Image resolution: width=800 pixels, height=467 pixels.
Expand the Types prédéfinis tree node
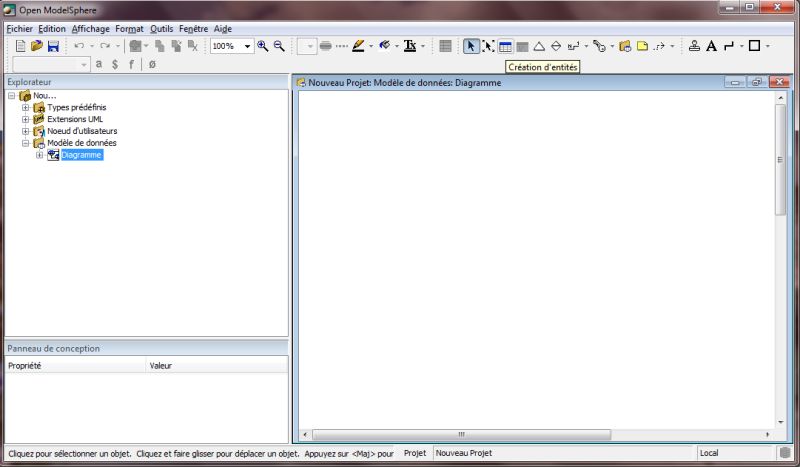(x=26, y=107)
